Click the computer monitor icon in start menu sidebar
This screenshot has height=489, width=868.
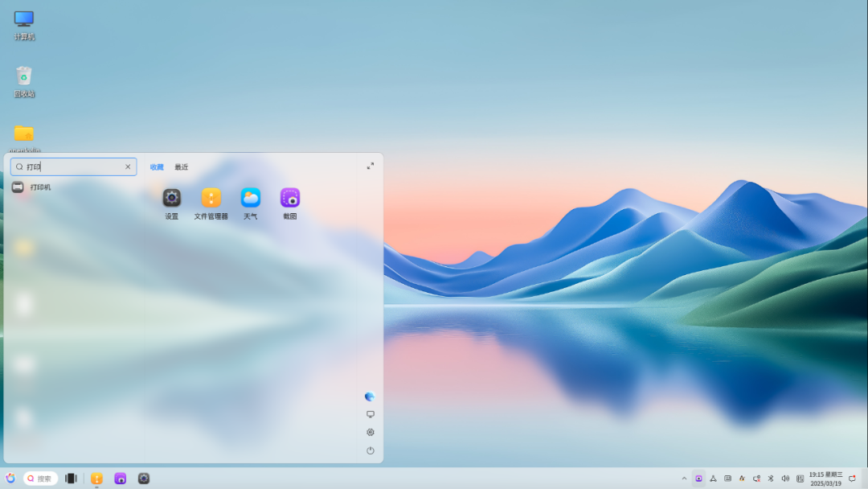(x=371, y=414)
